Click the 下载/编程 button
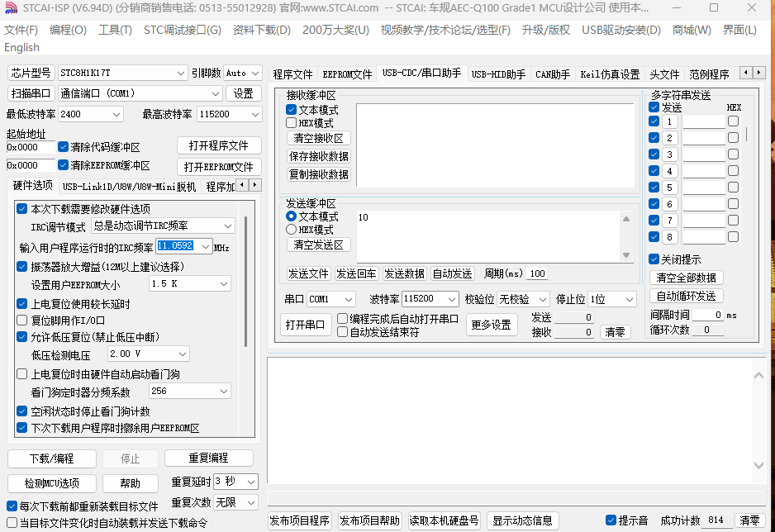Screen dimensions: 775x532 [52, 458]
